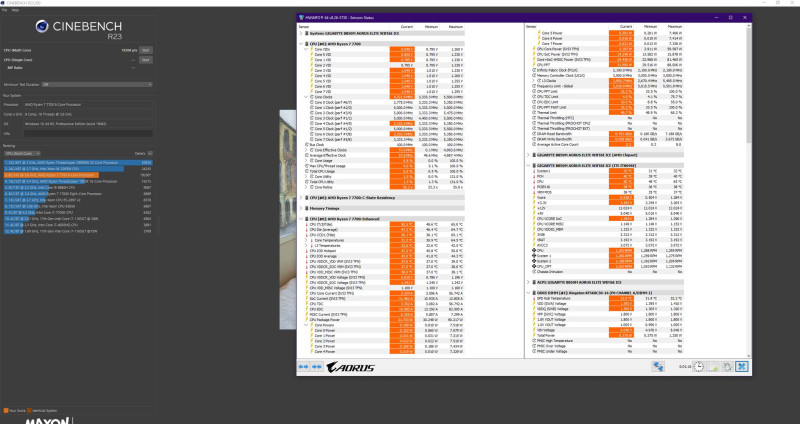Select ranking row Intel Core i7-7700K CPU
800x424 pixels.
click(78, 212)
